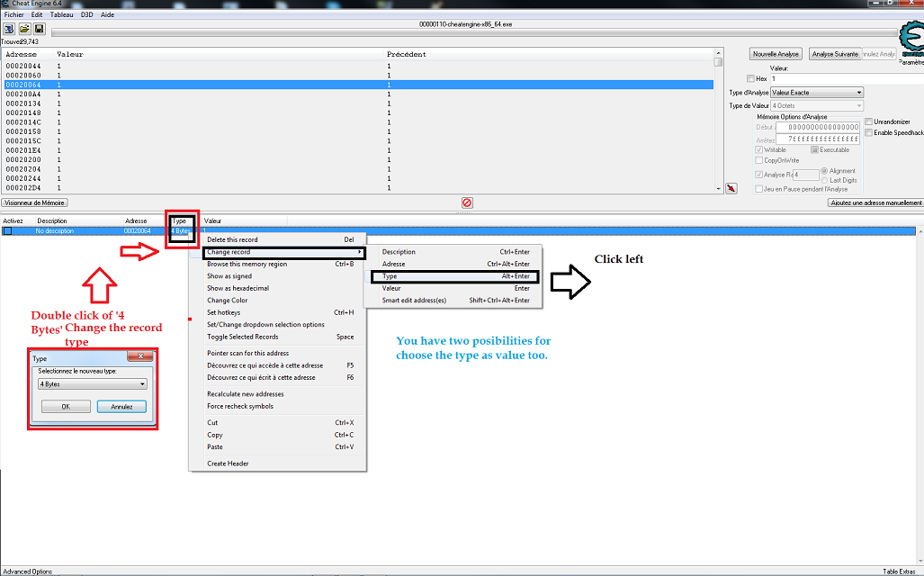Toggle the Hex checkbox

(x=751, y=79)
